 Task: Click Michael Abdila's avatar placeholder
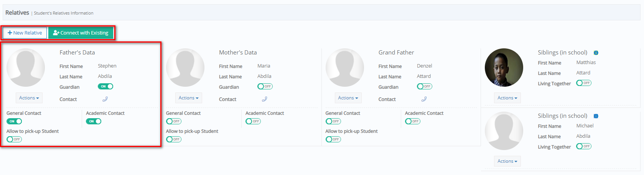click(x=504, y=131)
